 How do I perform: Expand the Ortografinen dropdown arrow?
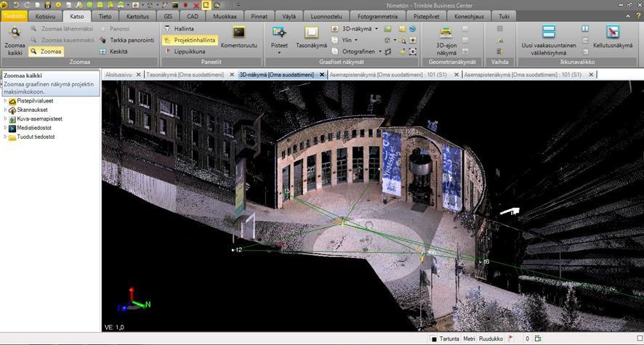pos(380,52)
